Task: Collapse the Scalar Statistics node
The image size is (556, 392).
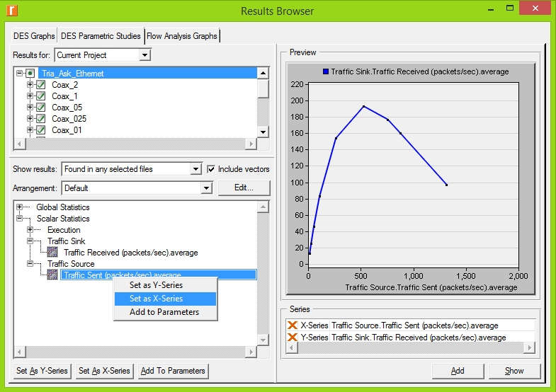Action: point(19,218)
